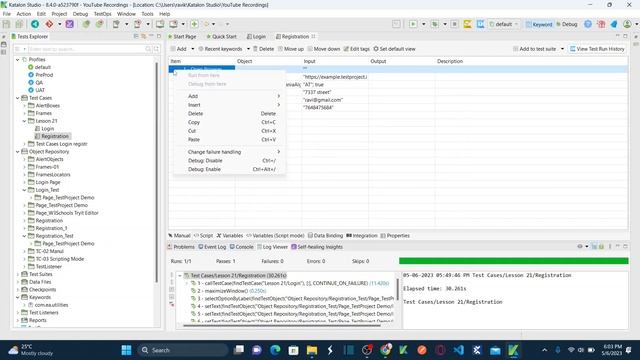Click the Record Web toolbar icon
This screenshot has width=640, height=360.
click(99, 24)
